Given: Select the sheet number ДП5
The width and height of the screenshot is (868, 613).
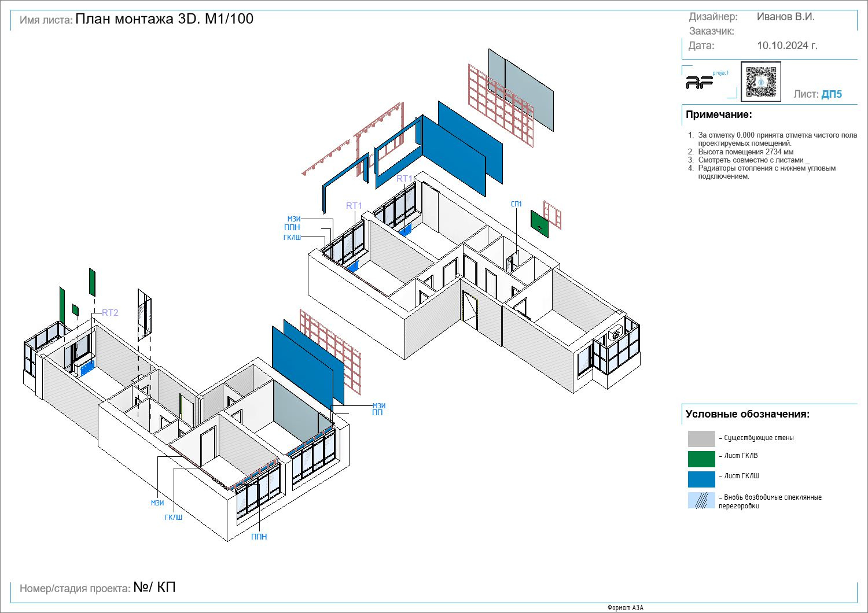Looking at the screenshot, I should click(832, 94).
